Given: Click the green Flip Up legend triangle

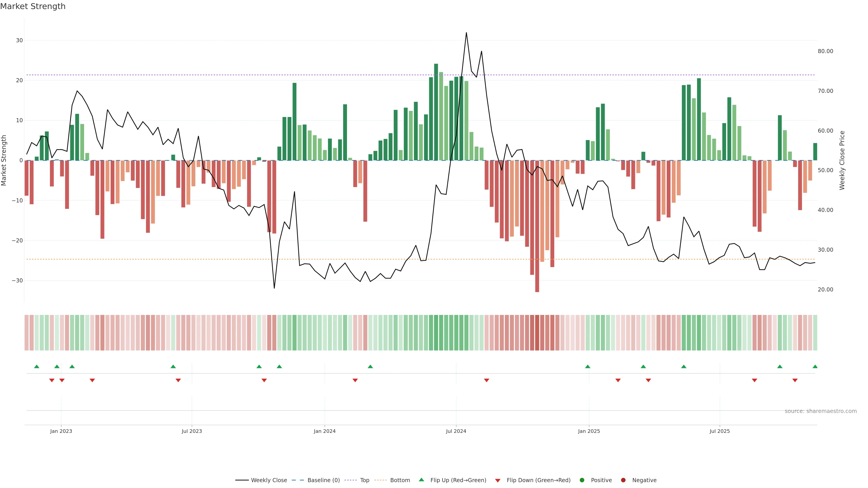Looking at the screenshot, I should click(x=421, y=480).
